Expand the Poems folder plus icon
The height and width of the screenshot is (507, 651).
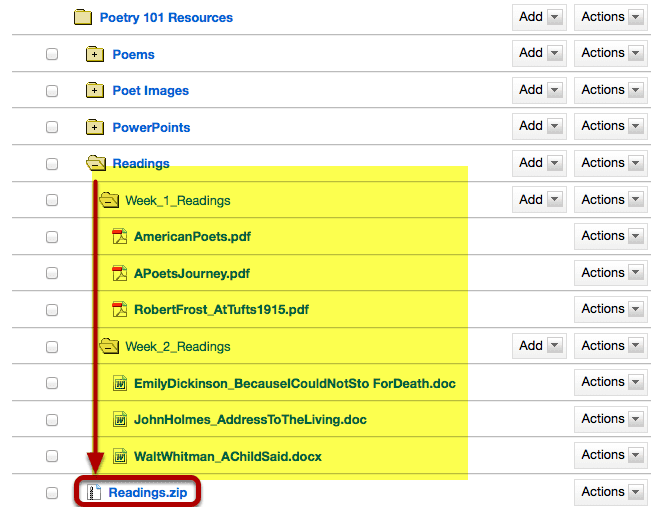point(95,54)
